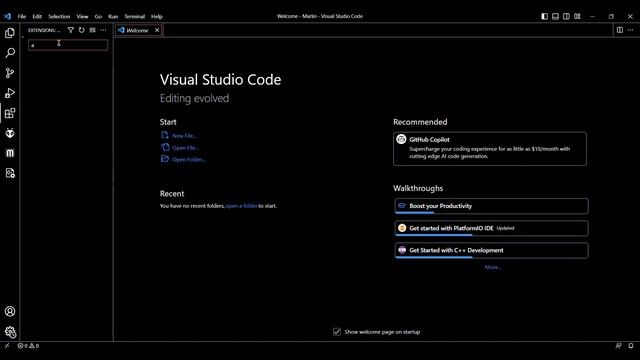Click the New File... link
This screenshot has width=640, height=360.
click(x=179, y=136)
